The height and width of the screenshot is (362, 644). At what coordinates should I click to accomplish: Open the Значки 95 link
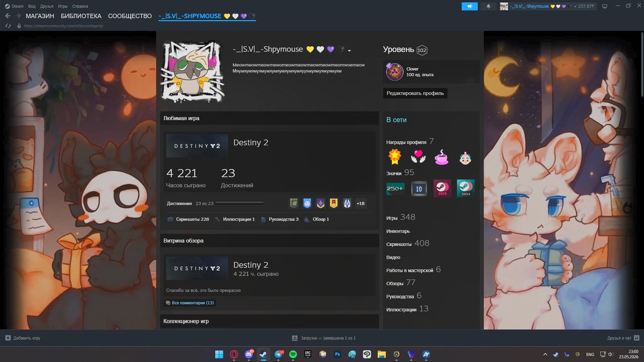pyautogui.click(x=400, y=173)
